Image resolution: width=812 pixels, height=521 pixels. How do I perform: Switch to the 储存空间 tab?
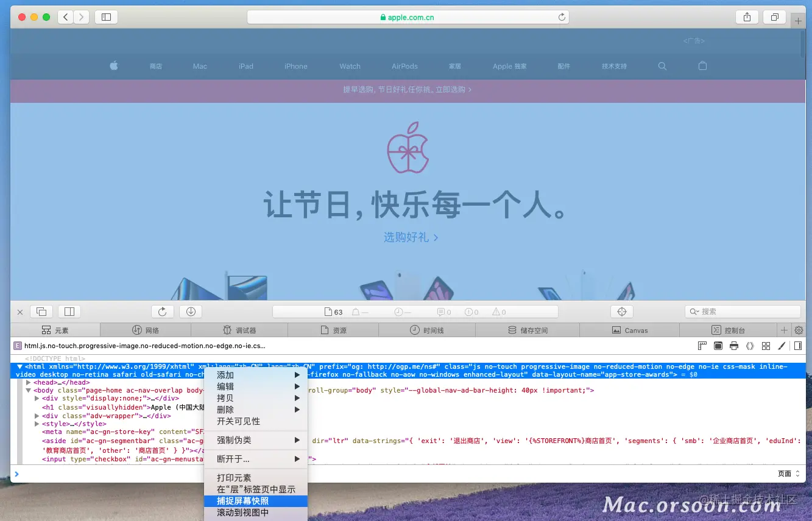coord(528,330)
